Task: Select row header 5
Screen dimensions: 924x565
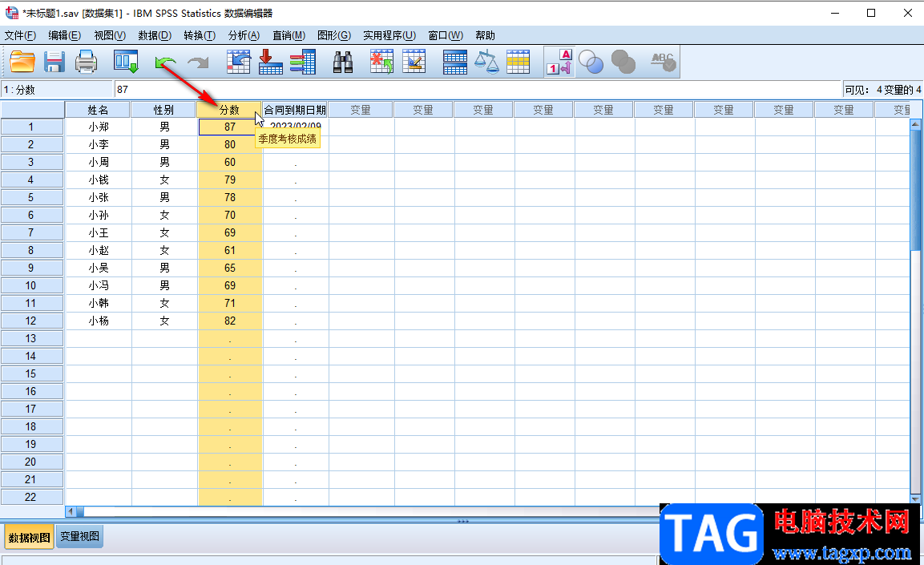Action: click(x=32, y=197)
